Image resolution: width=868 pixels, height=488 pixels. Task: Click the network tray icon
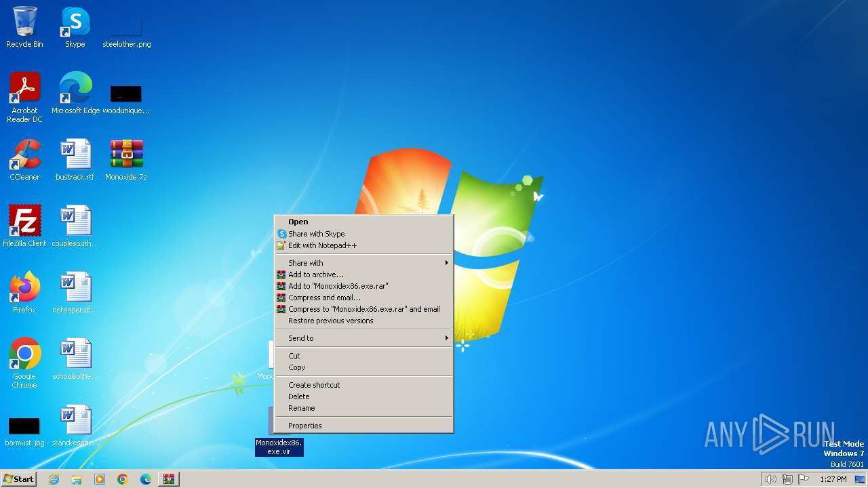pos(787,479)
